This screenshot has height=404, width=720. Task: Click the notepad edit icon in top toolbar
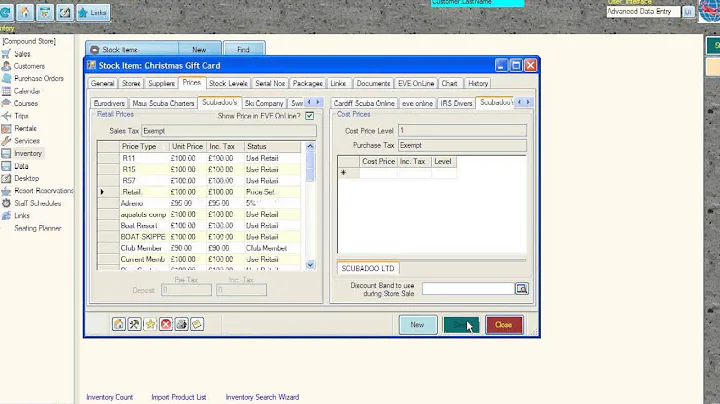pos(65,12)
